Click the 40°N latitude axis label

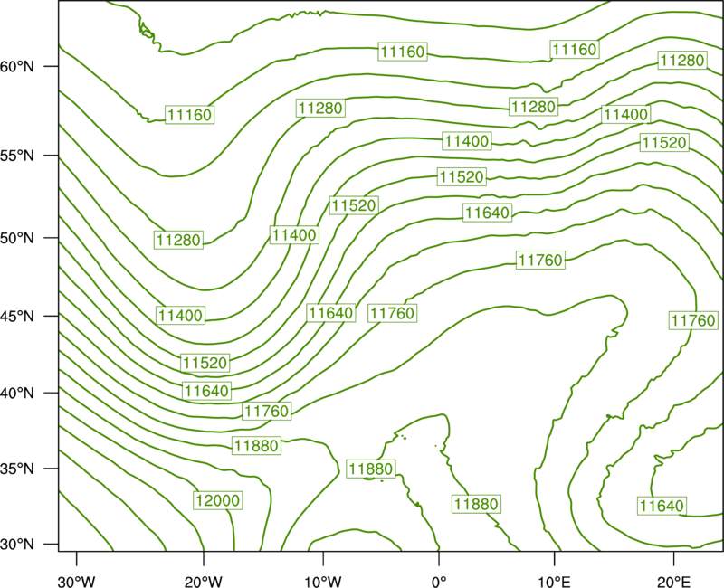pos(17,393)
